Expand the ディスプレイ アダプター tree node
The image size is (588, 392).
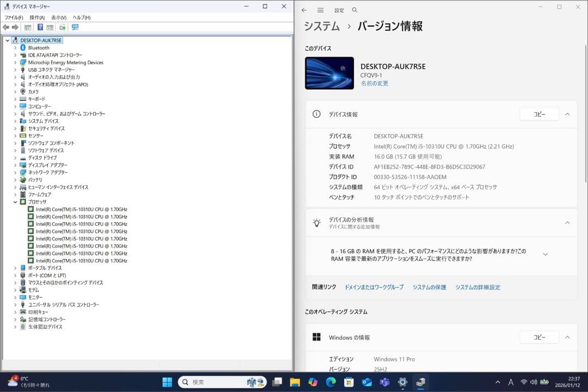[x=15, y=164]
